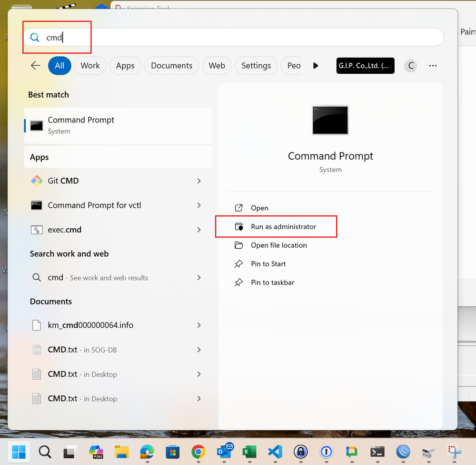The width and height of the screenshot is (476, 465).
Task: Go back with the left arrow
Action: [36, 65]
